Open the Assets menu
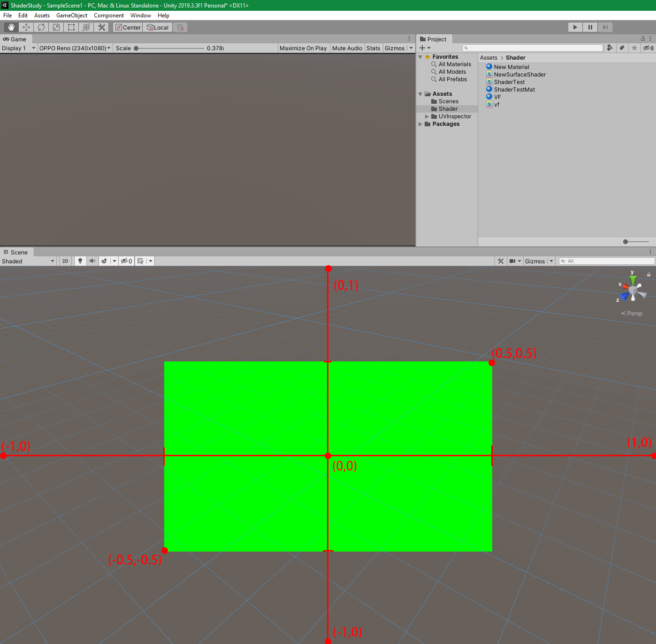 tap(42, 15)
